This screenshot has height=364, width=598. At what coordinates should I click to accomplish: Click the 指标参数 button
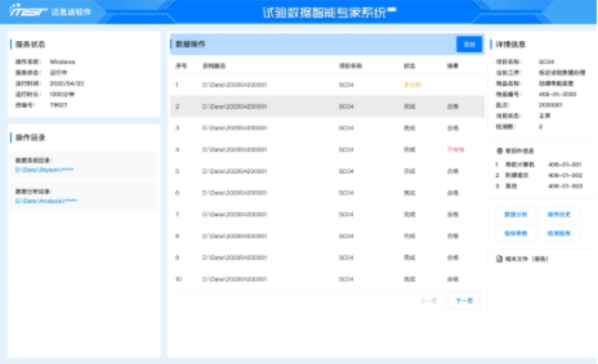[516, 234]
